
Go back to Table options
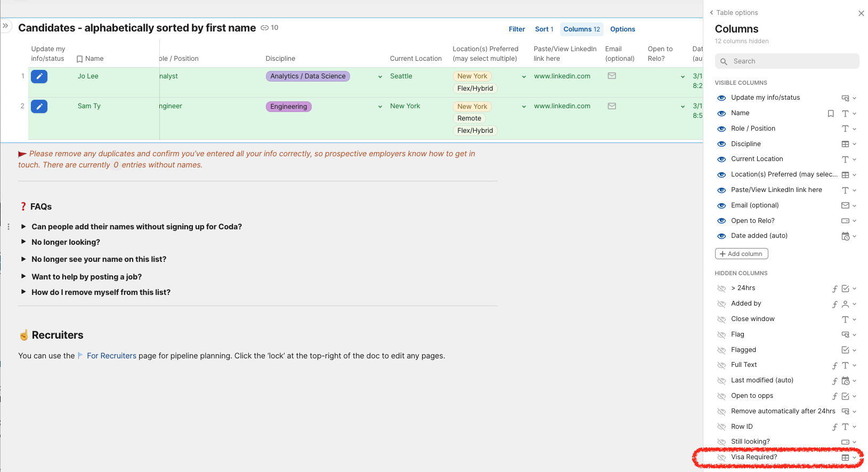coord(734,13)
